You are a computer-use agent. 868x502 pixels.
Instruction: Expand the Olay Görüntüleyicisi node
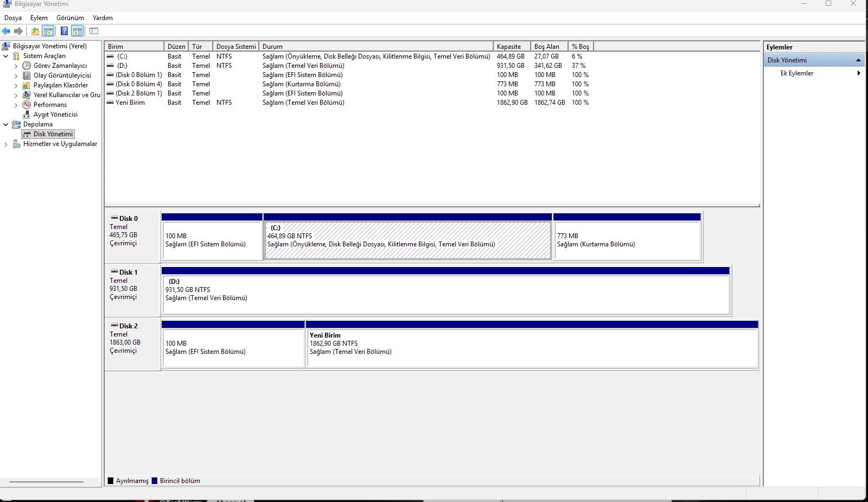pos(16,76)
